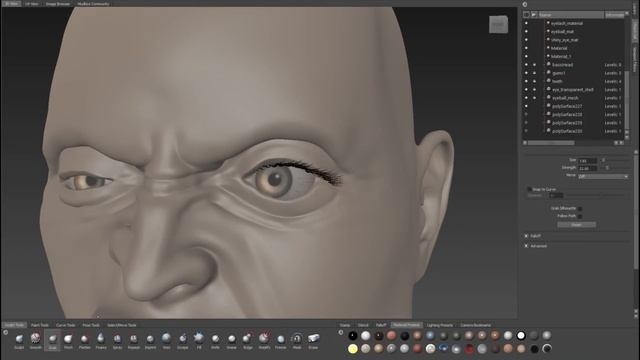Image resolution: width=640 pixels, height=360 pixels.
Task: Enable Follow Path checkbox
Action: coord(580,216)
